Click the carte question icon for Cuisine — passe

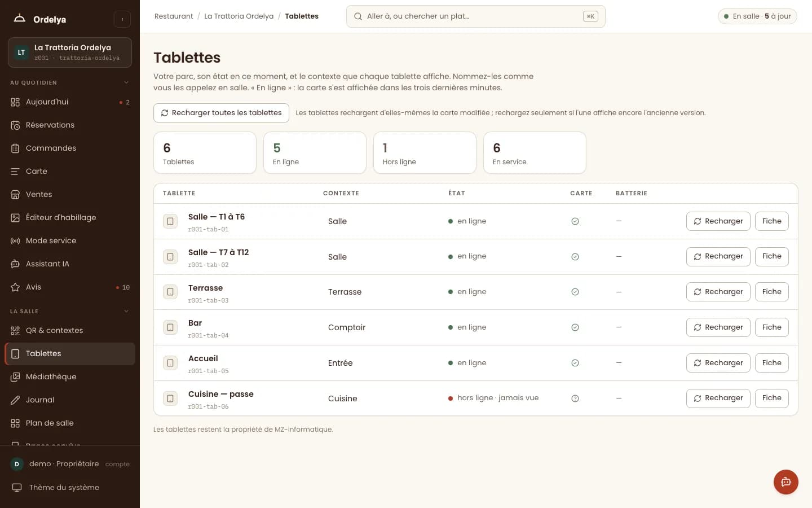click(x=575, y=398)
